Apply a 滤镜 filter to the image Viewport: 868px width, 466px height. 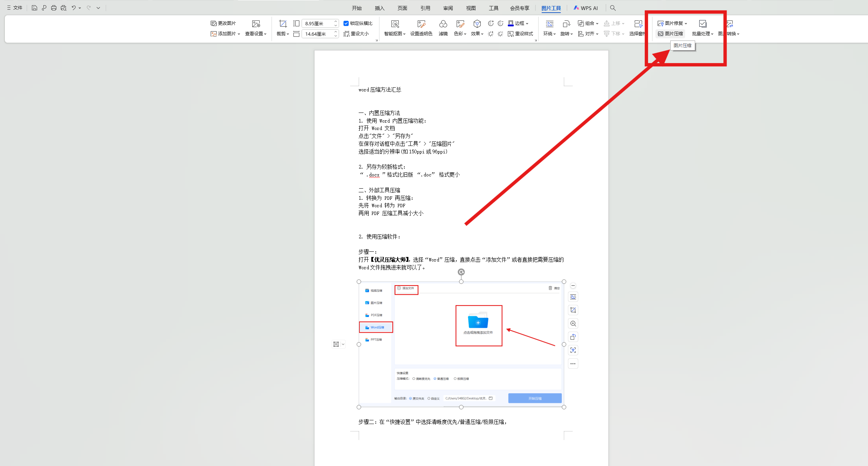pyautogui.click(x=443, y=28)
